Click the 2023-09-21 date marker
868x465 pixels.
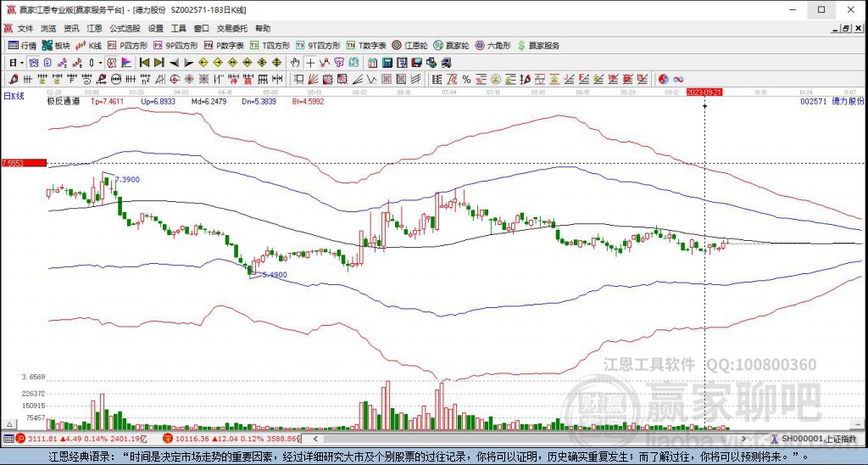pyautogui.click(x=704, y=92)
